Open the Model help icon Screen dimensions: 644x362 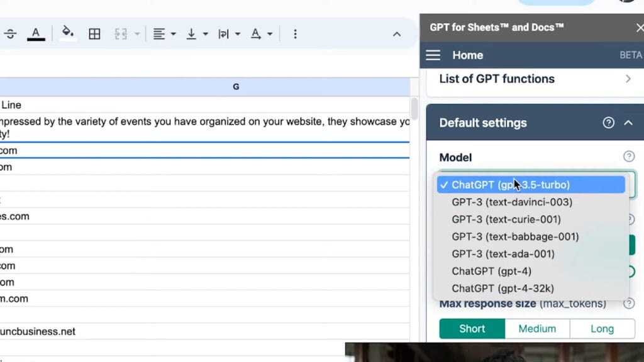(x=629, y=156)
